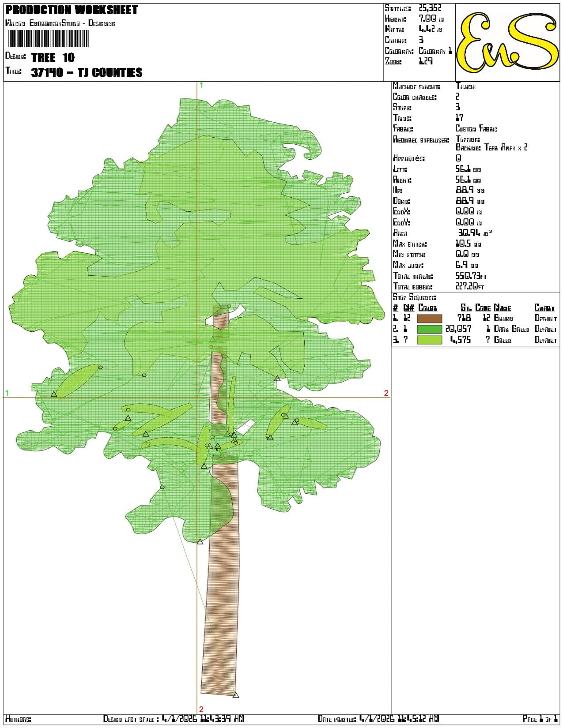Click the 'Date printed' timestamp
This screenshot has height=728, width=563.
tap(378, 719)
